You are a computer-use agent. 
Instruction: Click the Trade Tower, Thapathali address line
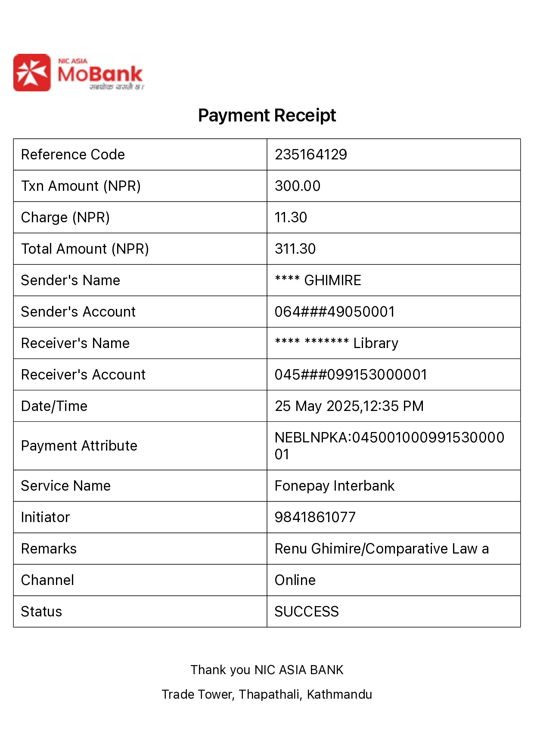[267, 694]
